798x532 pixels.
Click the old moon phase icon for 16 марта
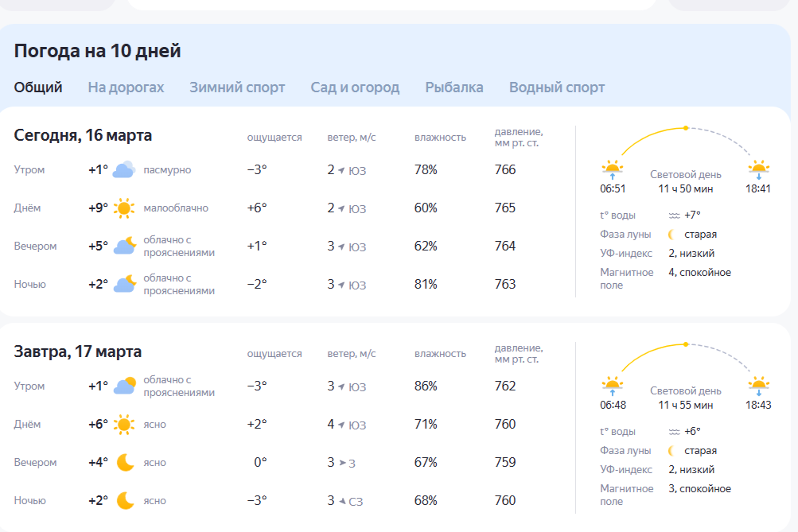(x=672, y=234)
